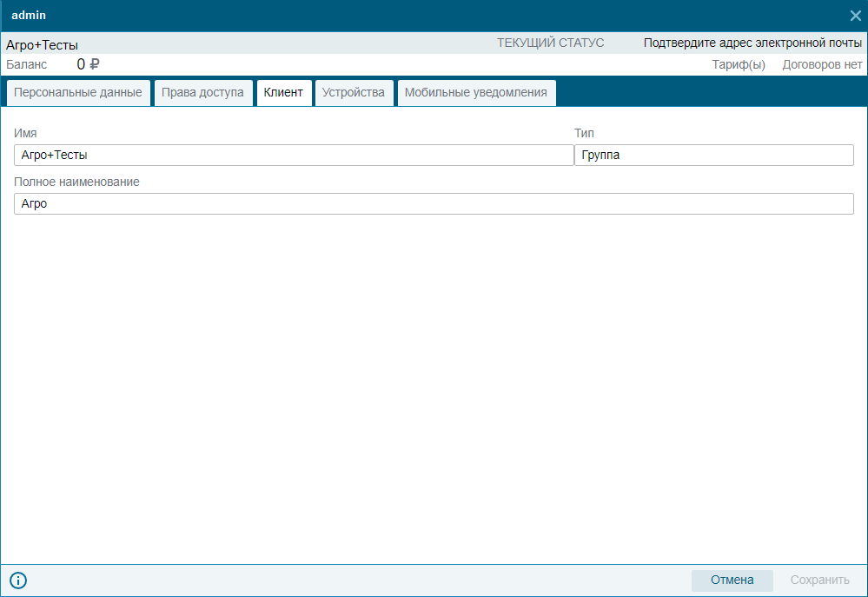The width and height of the screenshot is (868, 597).
Task: Click the admin title text
Action: 29,15
